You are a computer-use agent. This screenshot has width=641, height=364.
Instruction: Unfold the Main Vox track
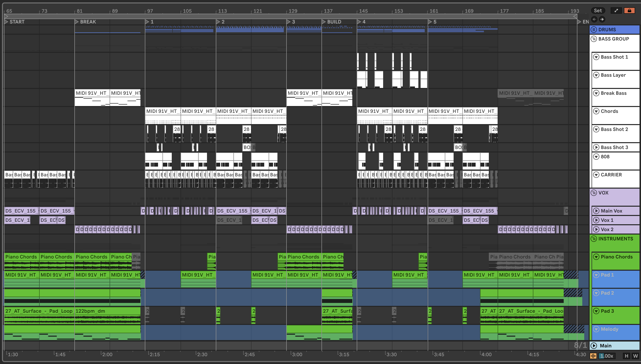596,211
